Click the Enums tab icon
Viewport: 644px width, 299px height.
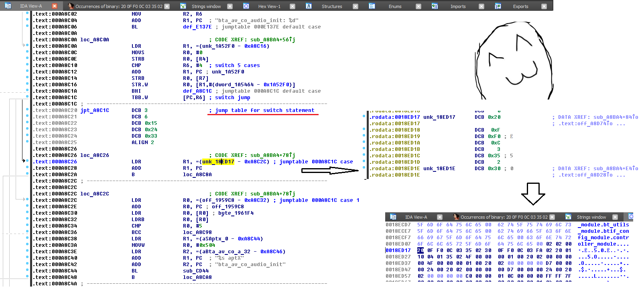click(372, 6)
